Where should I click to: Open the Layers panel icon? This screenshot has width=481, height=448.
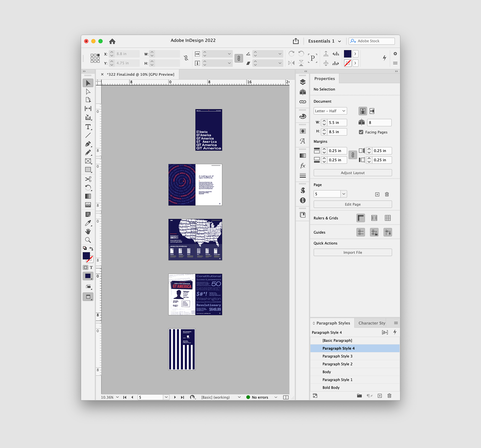pyautogui.click(x=303, y=82)
